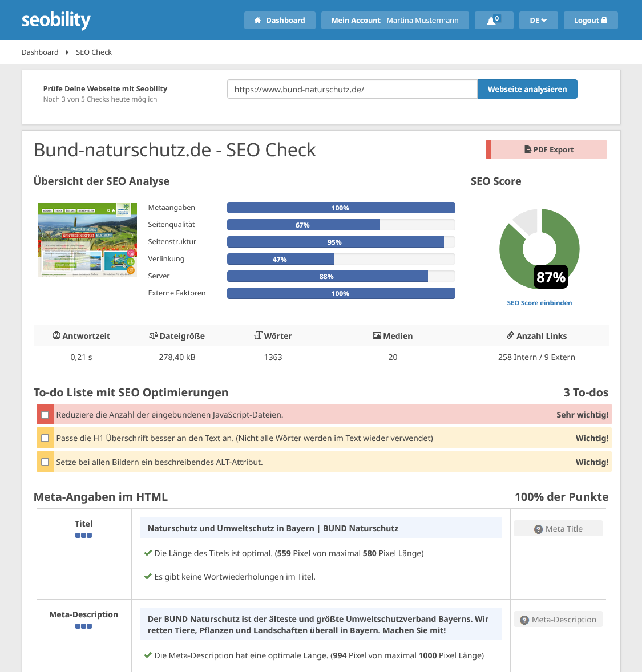642x672 pixels.
Task: Click the checkmark next to Meta-Description length
Action: (148, 655)
